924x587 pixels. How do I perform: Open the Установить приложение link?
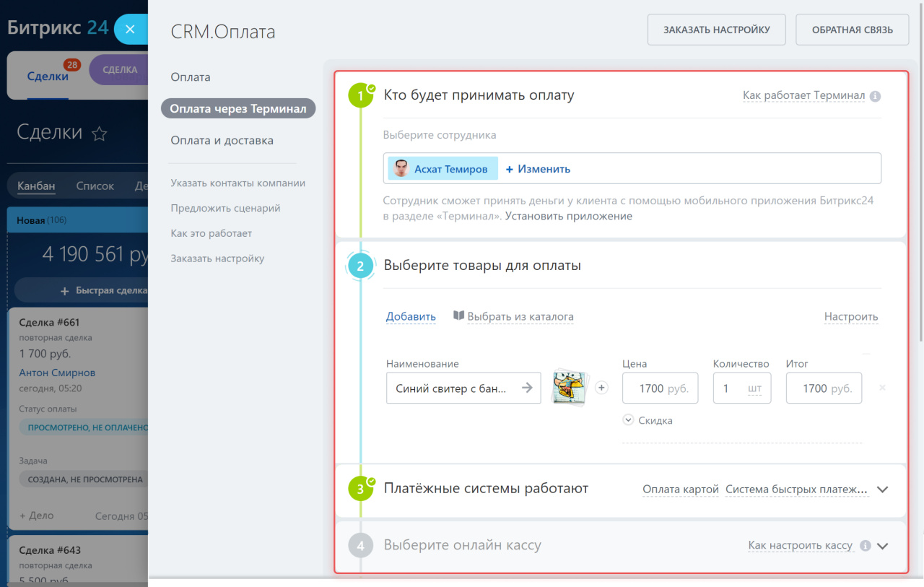tap(569, 216)
